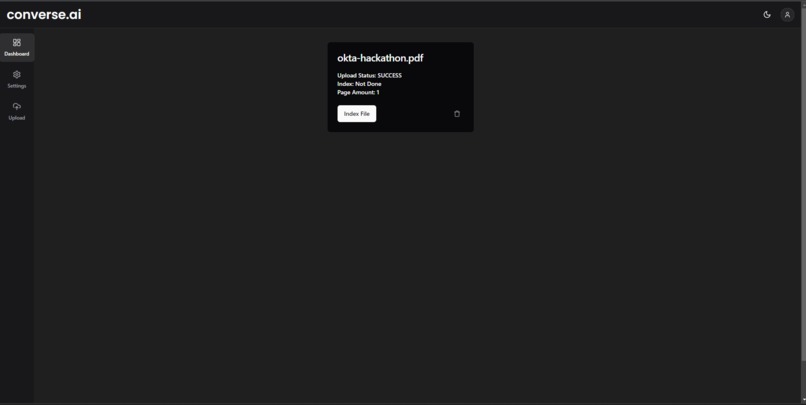Click the Upload Status: SUCCESS text

tap(370, 75)
